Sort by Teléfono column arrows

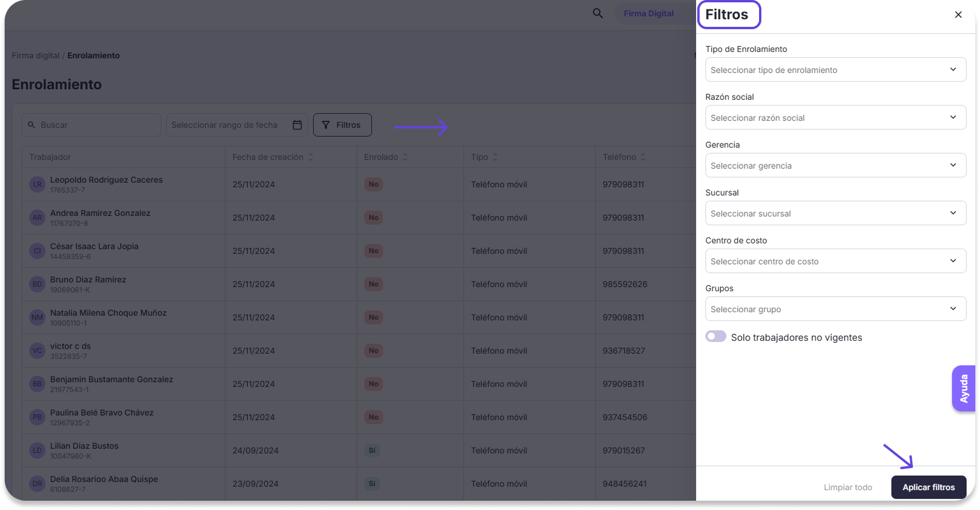tap(643, 157)
